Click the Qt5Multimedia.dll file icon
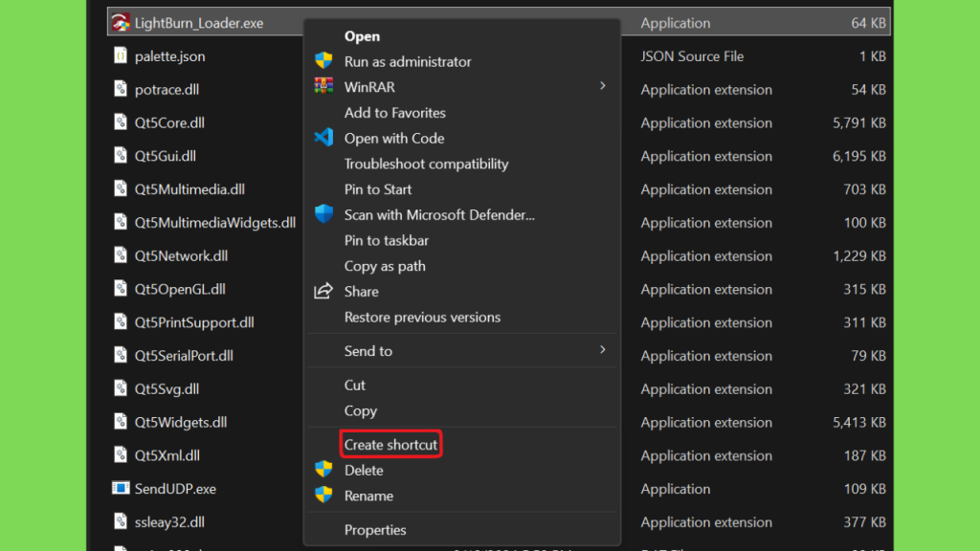 pyautogui.click(x=121, y=188)
